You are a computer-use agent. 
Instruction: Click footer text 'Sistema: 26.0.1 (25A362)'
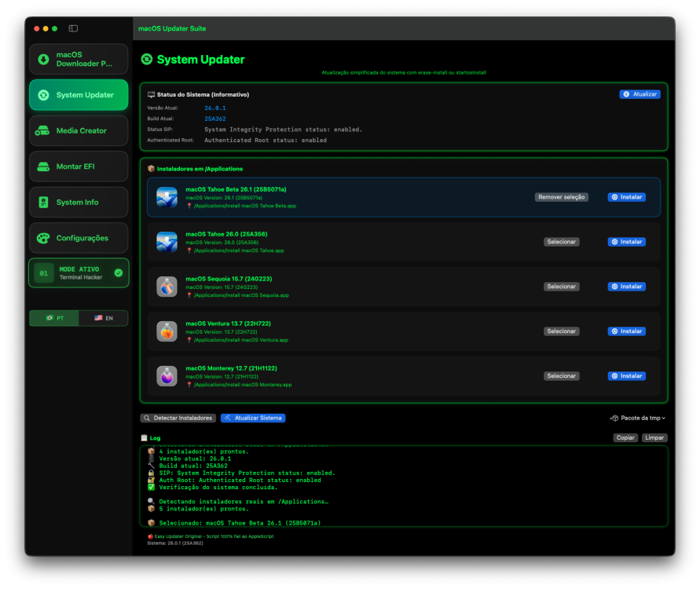(175, 543)
